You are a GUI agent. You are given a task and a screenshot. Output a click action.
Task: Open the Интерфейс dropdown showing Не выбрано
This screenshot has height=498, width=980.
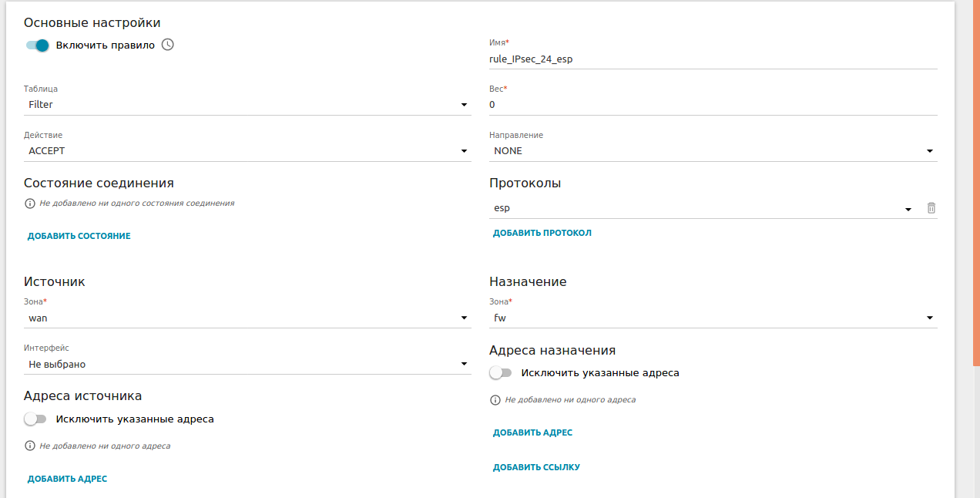point(247,364)
